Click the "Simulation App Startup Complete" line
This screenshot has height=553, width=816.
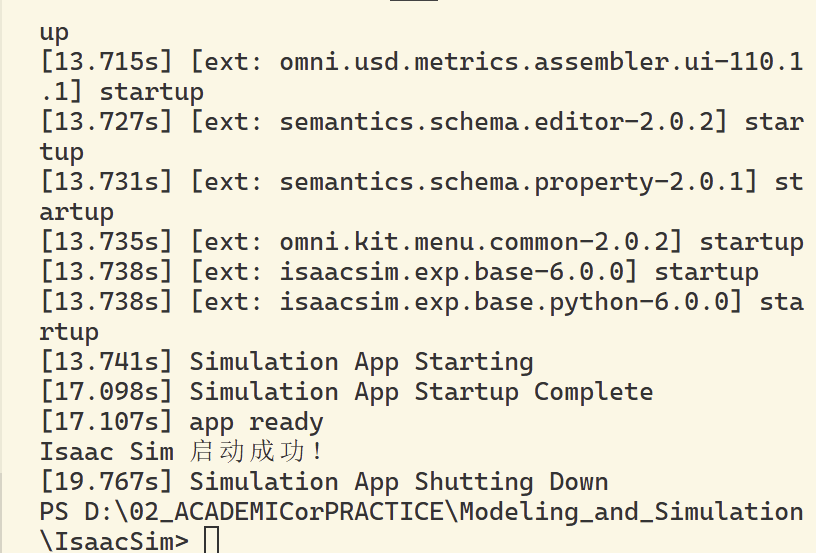pos(346,391)
